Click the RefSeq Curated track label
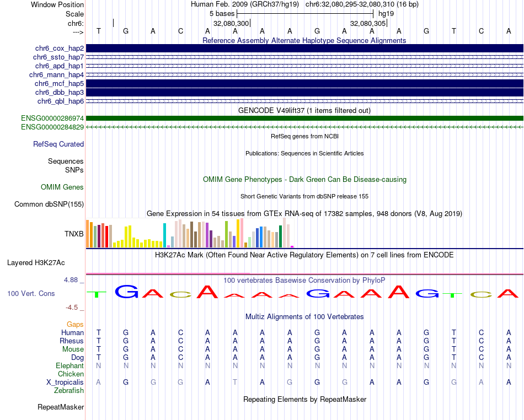524x420 pixels. click(58, 144)
